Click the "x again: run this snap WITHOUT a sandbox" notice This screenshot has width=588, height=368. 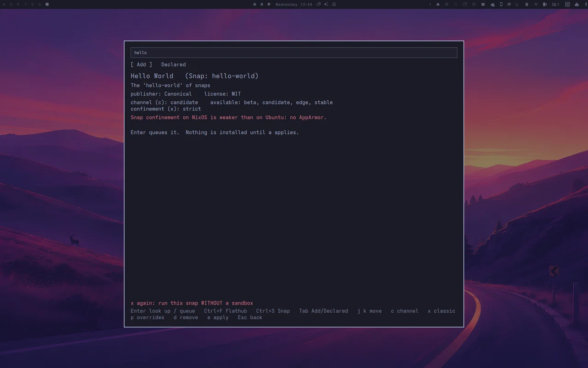pos(192,303)
